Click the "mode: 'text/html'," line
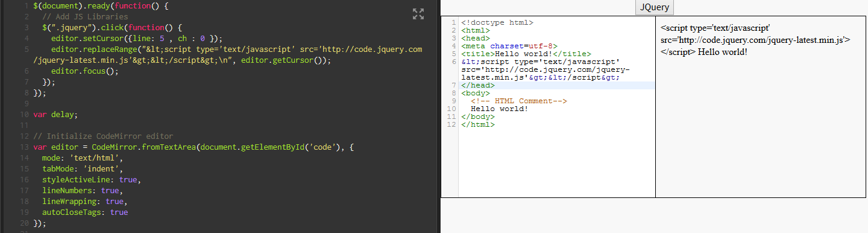 pos(83,158)
